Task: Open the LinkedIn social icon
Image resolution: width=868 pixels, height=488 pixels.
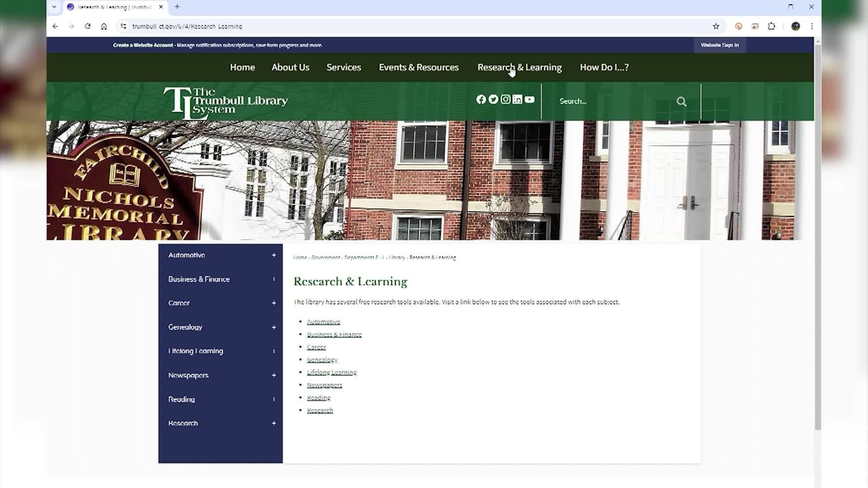Action: 517,99
